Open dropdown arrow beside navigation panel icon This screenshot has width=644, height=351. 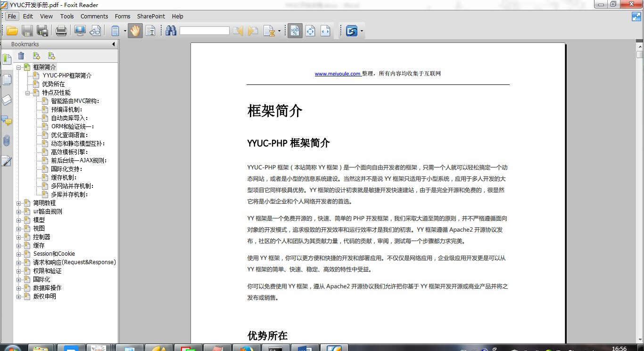[125, 31]
